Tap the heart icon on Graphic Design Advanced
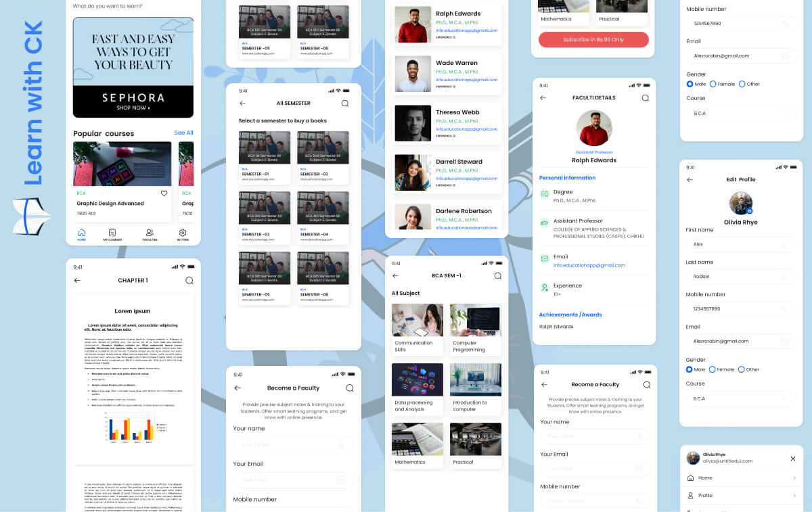Screen dimensions: 812x512 pos(164,193)
